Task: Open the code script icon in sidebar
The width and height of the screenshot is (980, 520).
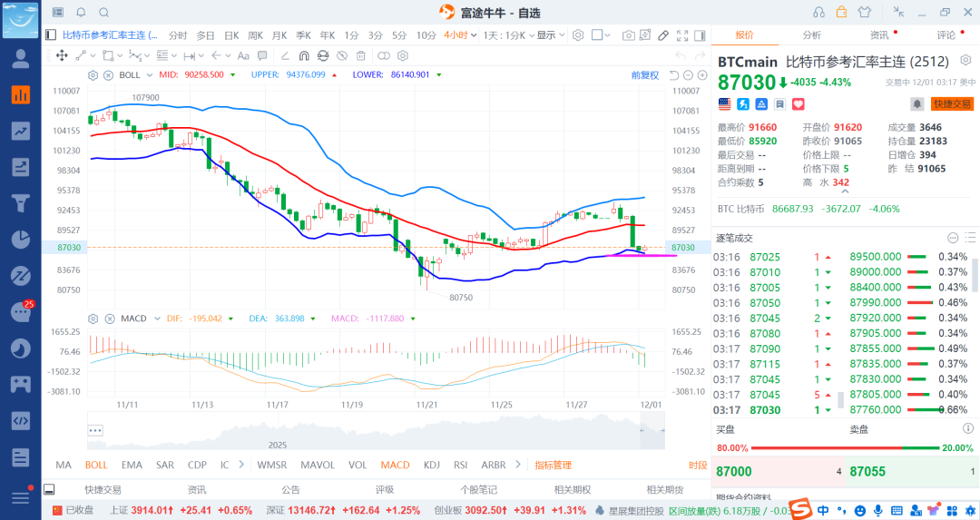Action: click(x=21, y=420)
